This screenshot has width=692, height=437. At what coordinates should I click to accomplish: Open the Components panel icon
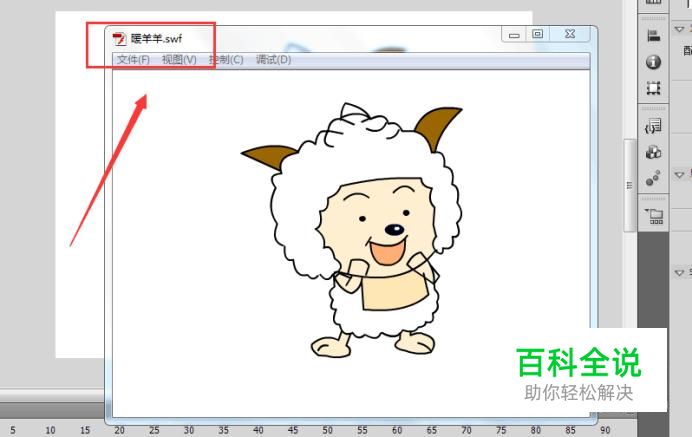tap(654, 153)
